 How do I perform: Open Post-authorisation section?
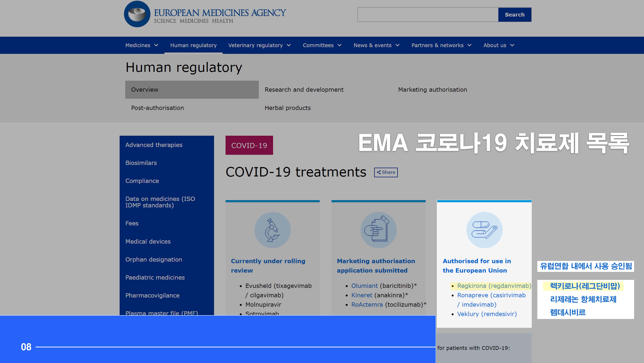coord(157,108)
